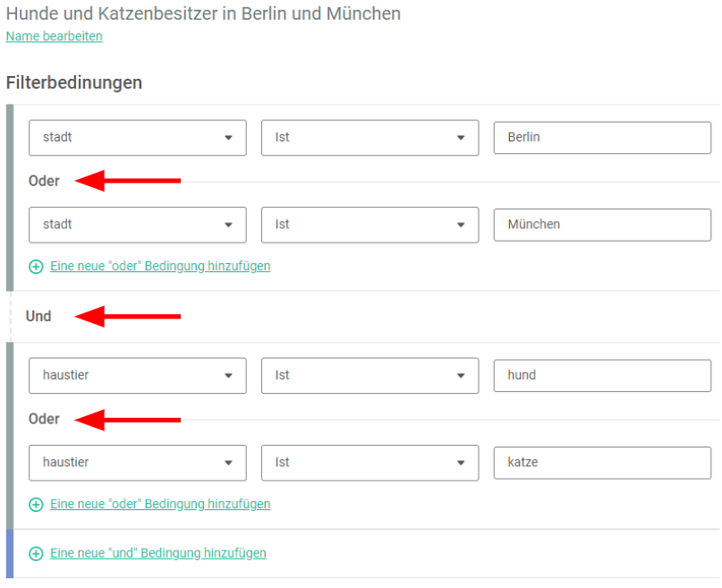
Task: Open the Ist operator dropdown for Berlin
Action: click(x=370, y=138)
